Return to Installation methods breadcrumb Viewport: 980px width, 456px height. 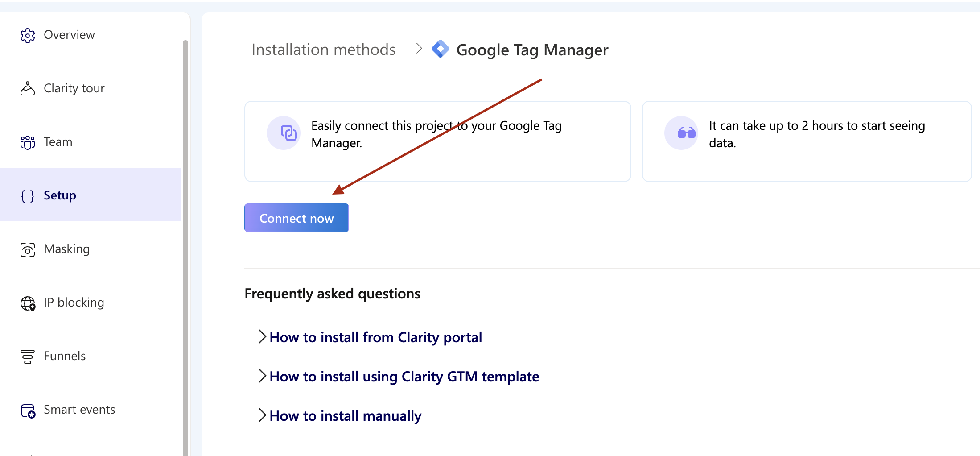[323, 50]
